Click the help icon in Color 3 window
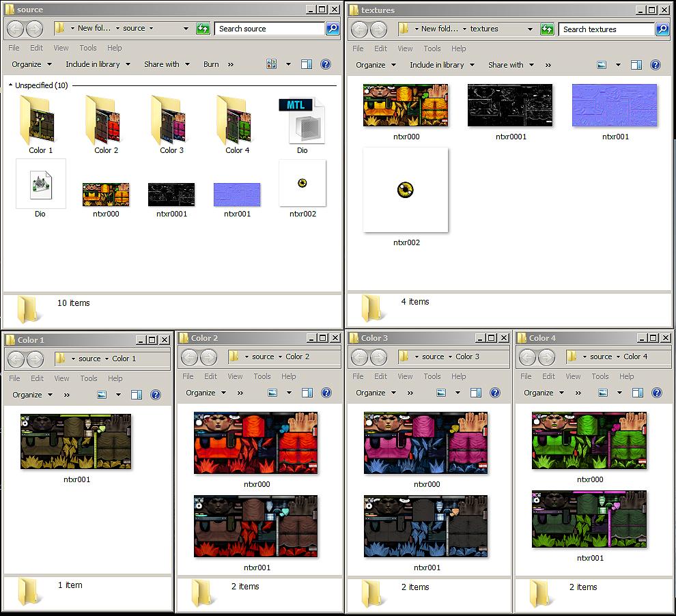676x616 pixels. [495, 393]
